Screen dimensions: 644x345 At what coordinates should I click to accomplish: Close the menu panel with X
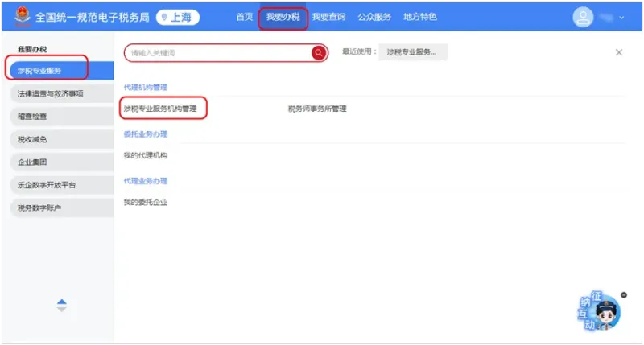pos(618,52)
